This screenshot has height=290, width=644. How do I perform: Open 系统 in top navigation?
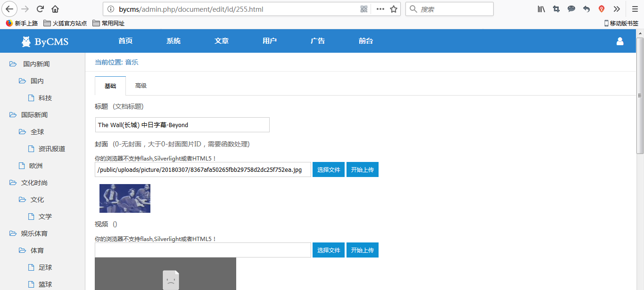[173, 41]
